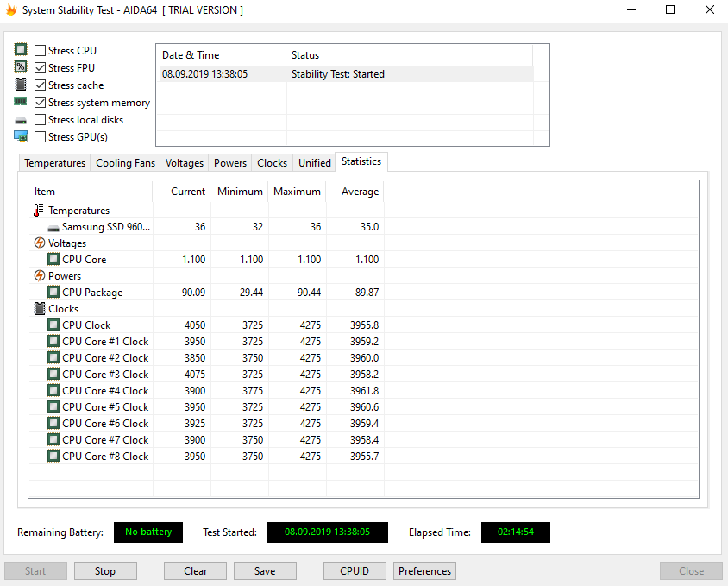Screen dimensions: 728x586
Task: Uncheck the Stress FPU checkbox
Action: point(41,68)
